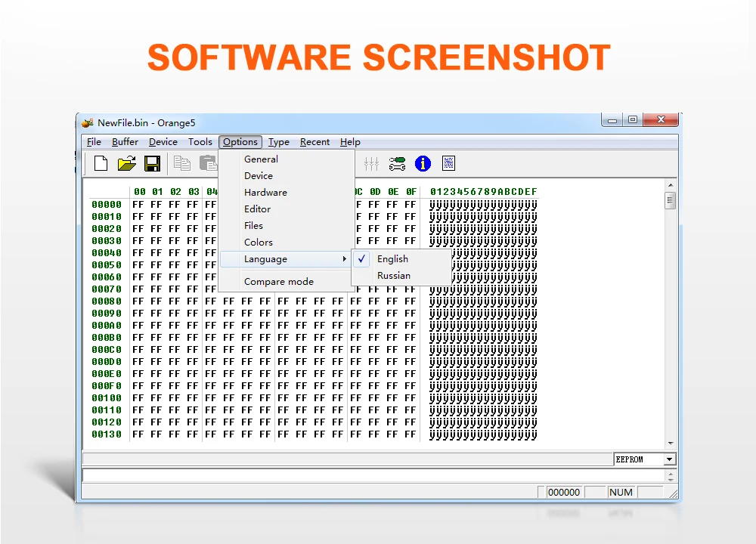Expand the Language submenu arrow
Image resolution: width=756 pixels, height=544 pixels.
[x=344, y=258]
